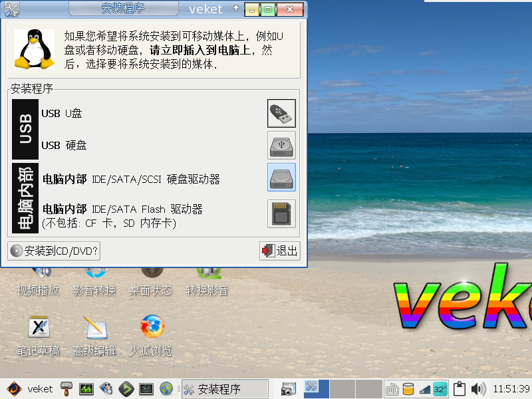Minimize the 安装程序 installer window
This screenshot has height=399, width=532.
[x=252, y=9]
